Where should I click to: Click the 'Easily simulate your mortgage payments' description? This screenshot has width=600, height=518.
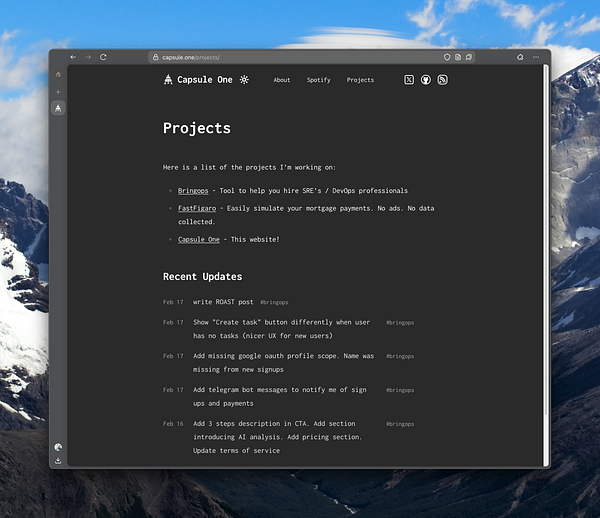(x=306, y=215)
